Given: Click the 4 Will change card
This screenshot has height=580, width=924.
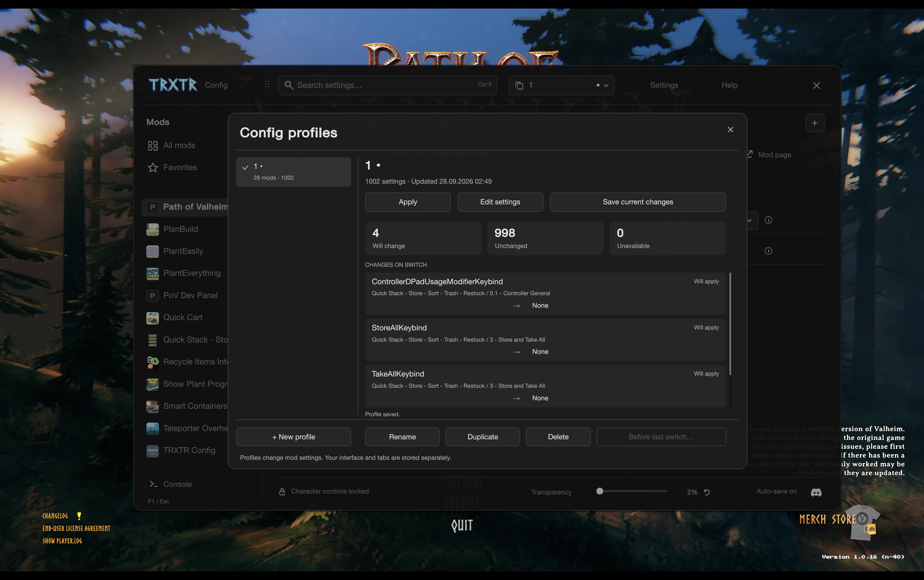Looking at the screenshot, I should [x=423, y=239].
